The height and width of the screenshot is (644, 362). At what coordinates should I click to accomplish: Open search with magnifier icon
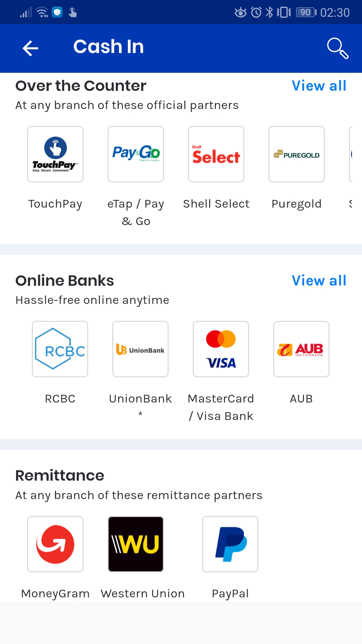(x=338, y=48)
